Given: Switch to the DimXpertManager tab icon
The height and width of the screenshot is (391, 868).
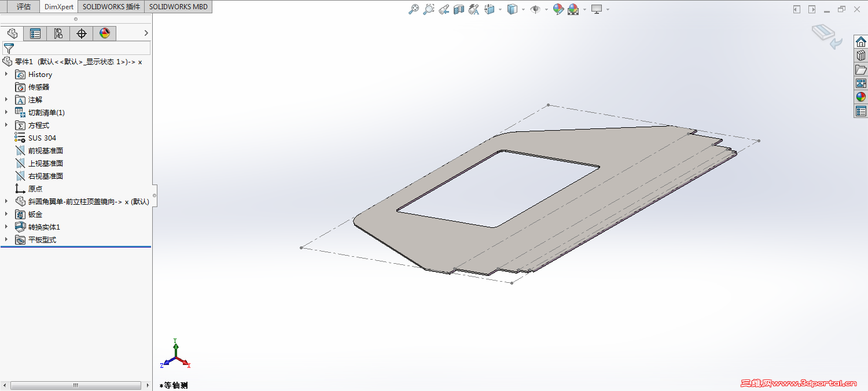Looking at the screenshot, I should tap(82, 34).
